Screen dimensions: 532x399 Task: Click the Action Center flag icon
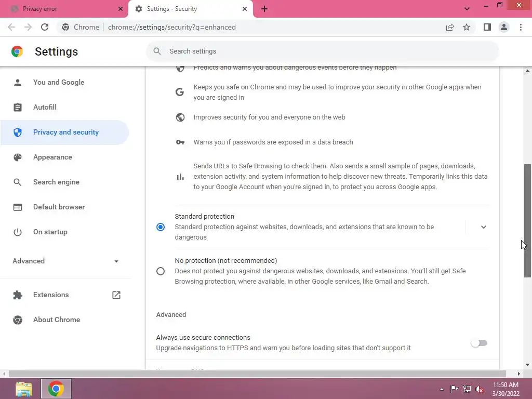[x=454, y=389]
